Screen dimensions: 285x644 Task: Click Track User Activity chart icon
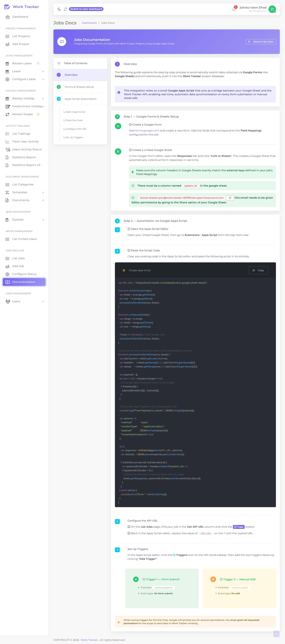[7, 141]
